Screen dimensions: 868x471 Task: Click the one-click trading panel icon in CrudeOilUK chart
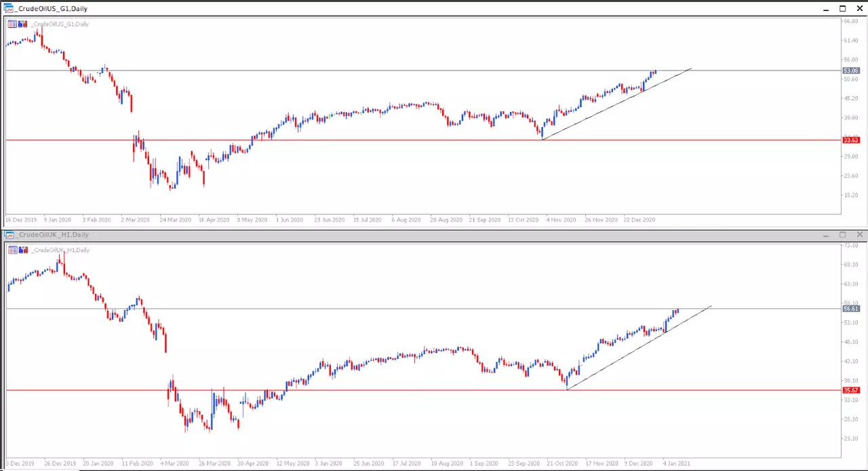pos(12,250)
